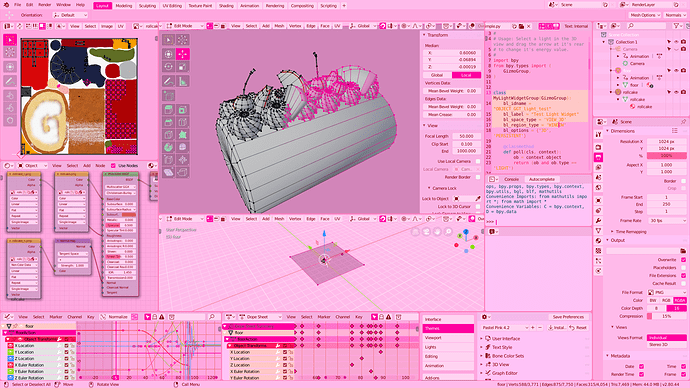Select the Extrude Region tool
690x388 pixels.
[169, 109]
